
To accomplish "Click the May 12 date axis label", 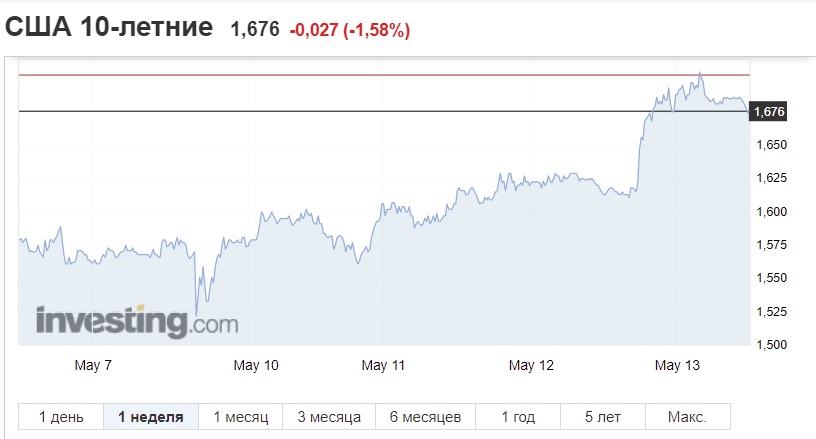I will point(531,365).
